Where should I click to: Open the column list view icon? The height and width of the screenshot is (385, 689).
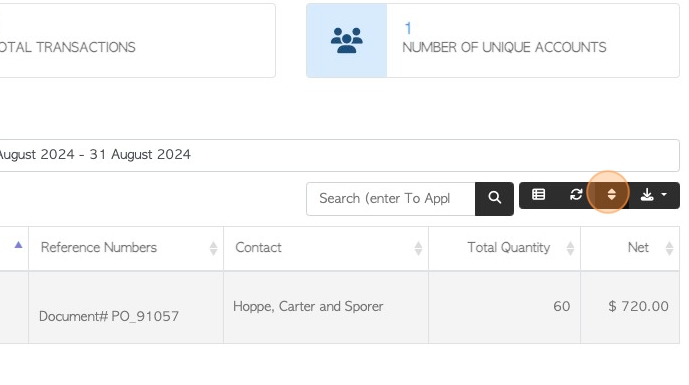click(x=538, y=195)
